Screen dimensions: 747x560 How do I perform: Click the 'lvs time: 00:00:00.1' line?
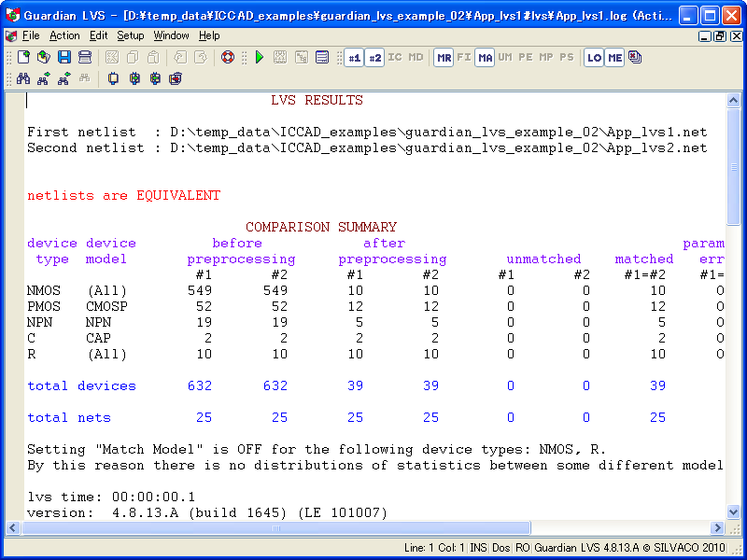(x=111, y=497)
